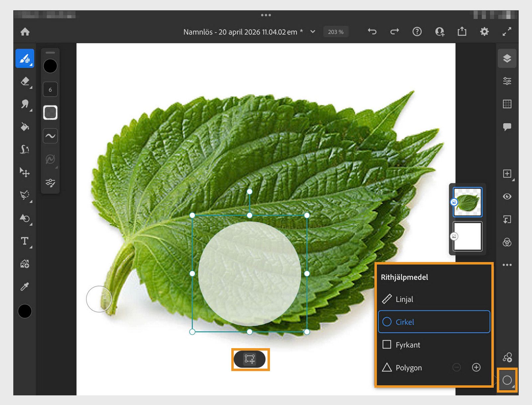Select the Lasso selection tool
The height and width of the screenshot is (405, 532).
pos(25,195)
